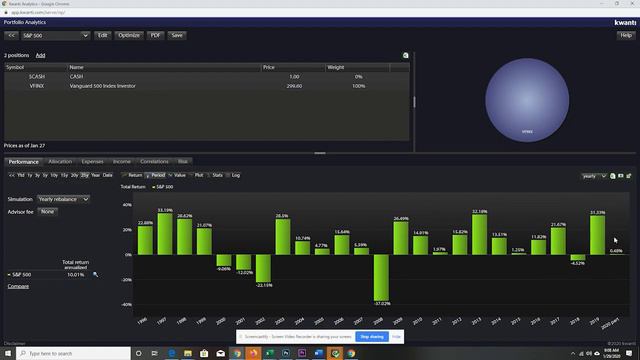Click the Stop sharing button

(x=372, y=337)
